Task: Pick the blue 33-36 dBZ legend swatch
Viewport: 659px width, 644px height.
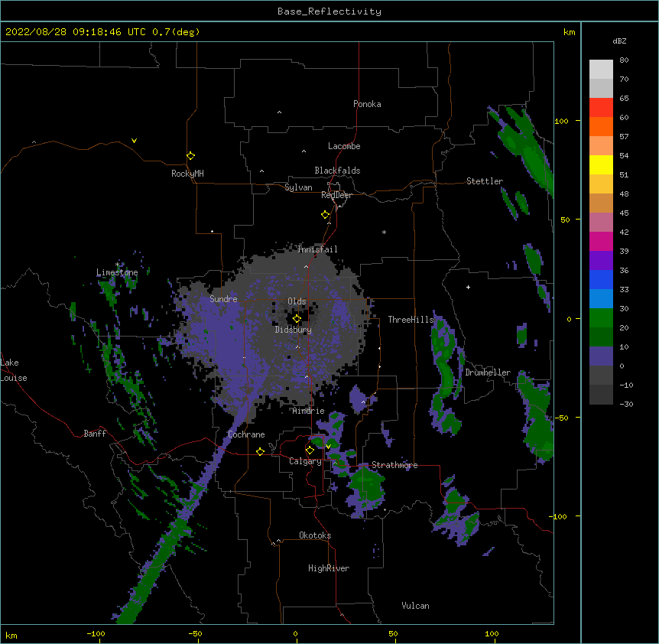Action: click(601, 279)
